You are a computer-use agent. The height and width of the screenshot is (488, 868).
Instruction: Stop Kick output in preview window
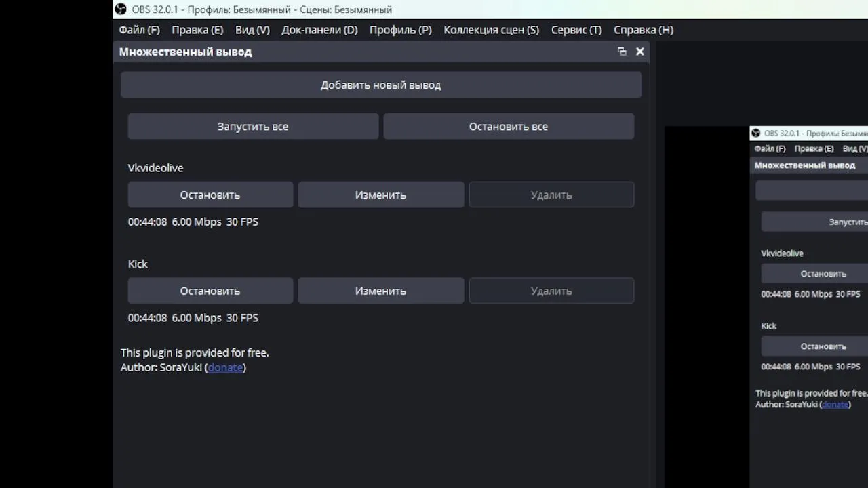tap(823, 346)
